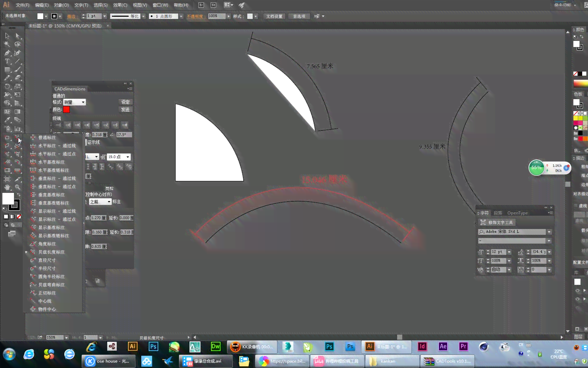Image resolution: width=588 pixels, height=368 pixels.
Task: Select the Type (T) tool
Action: (x=7, y=61)
